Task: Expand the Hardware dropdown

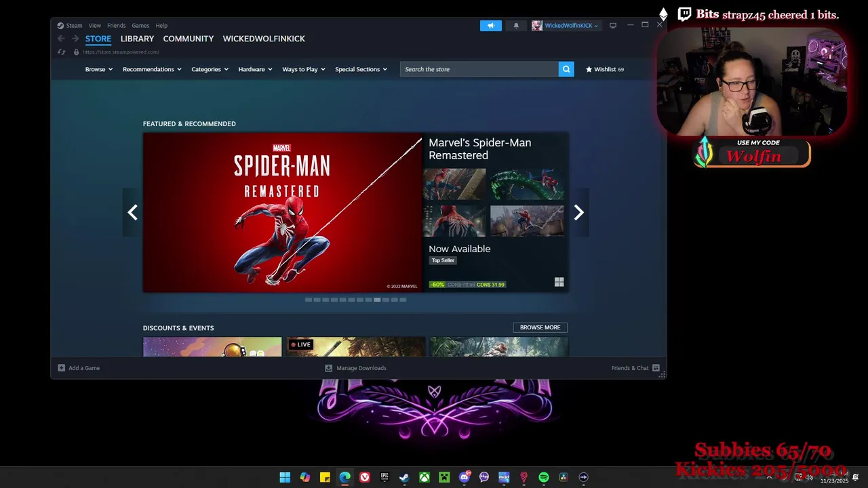Action: pos(255,69)
